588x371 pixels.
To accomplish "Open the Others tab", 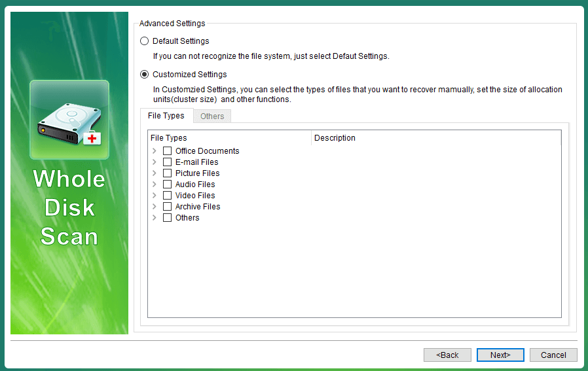I will (x=212, y=116).
